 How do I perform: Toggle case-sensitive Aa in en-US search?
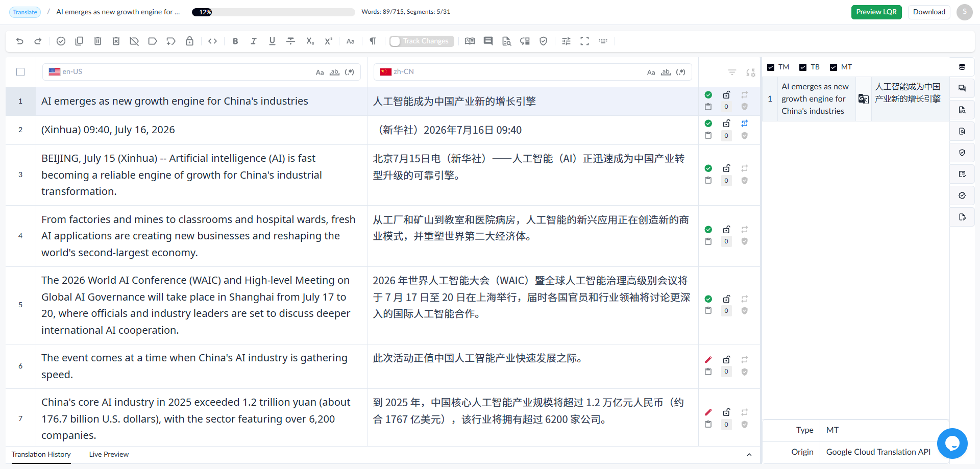coord(320,72)
